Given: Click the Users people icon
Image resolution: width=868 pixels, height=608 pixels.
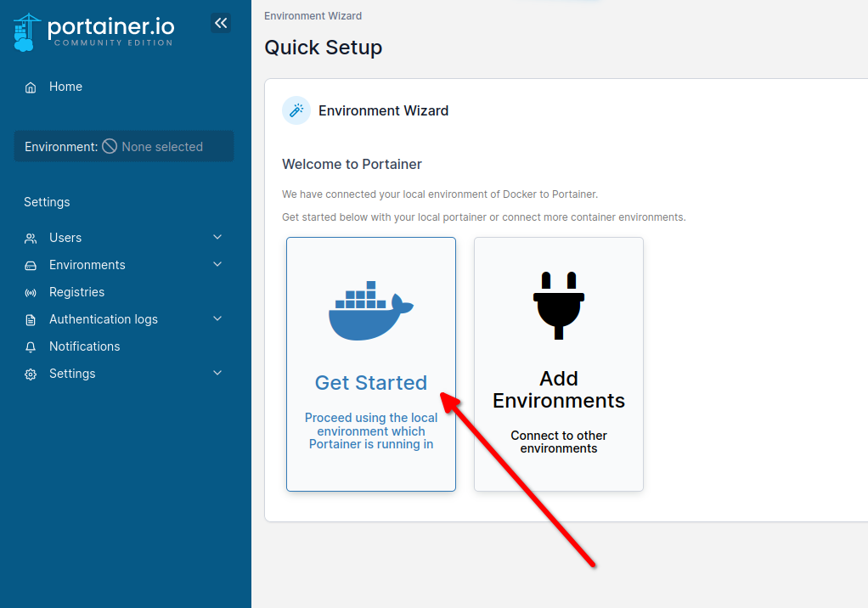Looking at the screenshot, I should coord(31,238).
